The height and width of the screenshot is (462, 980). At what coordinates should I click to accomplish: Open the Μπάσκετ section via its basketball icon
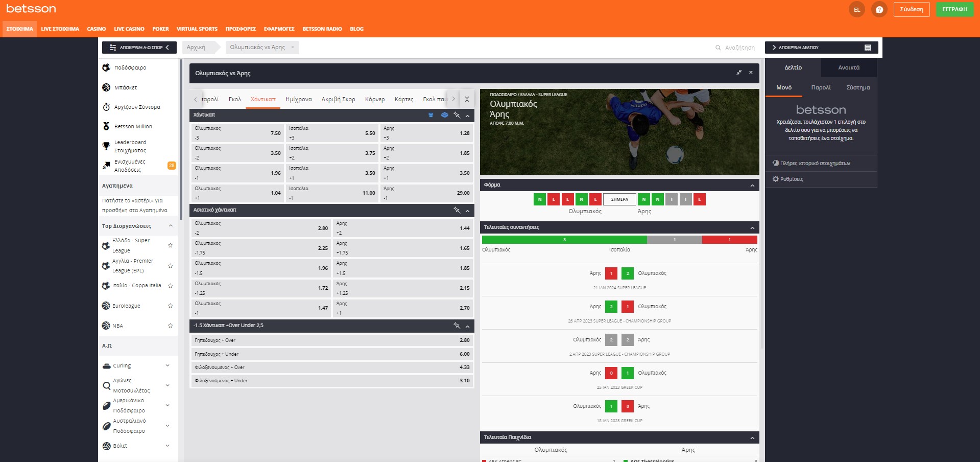click(107, 87)
